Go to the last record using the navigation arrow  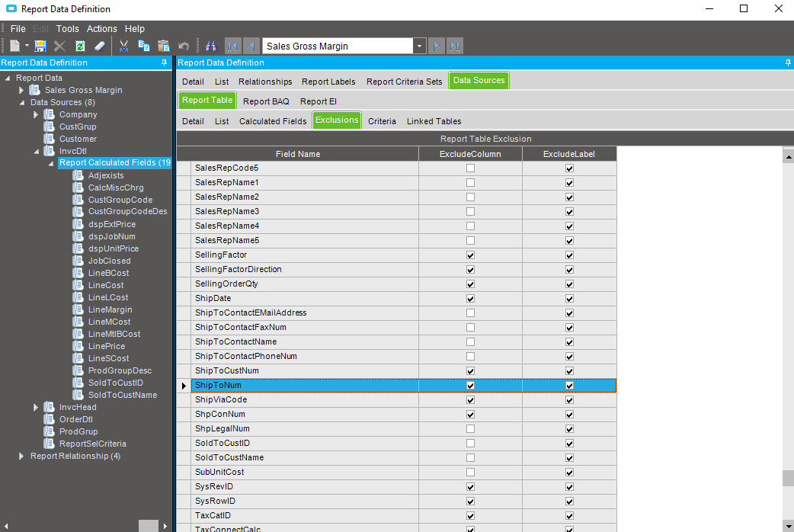[455, 46]
